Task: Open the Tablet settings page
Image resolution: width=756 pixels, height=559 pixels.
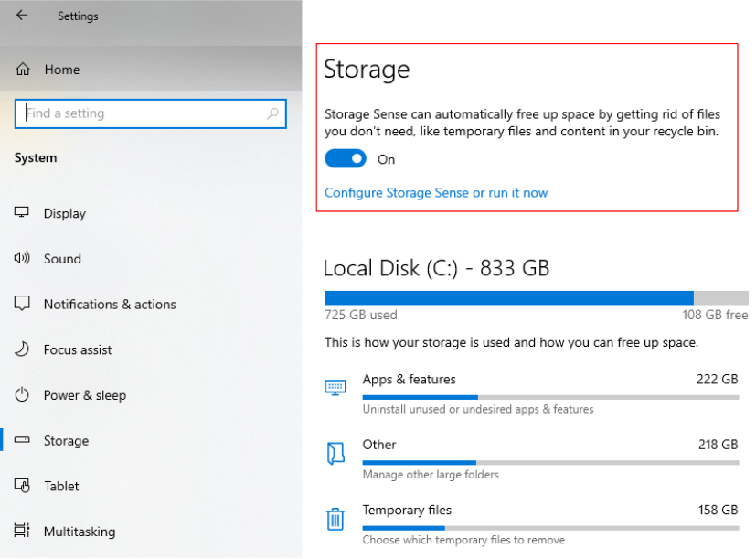Action: click(x=61, y=486)
